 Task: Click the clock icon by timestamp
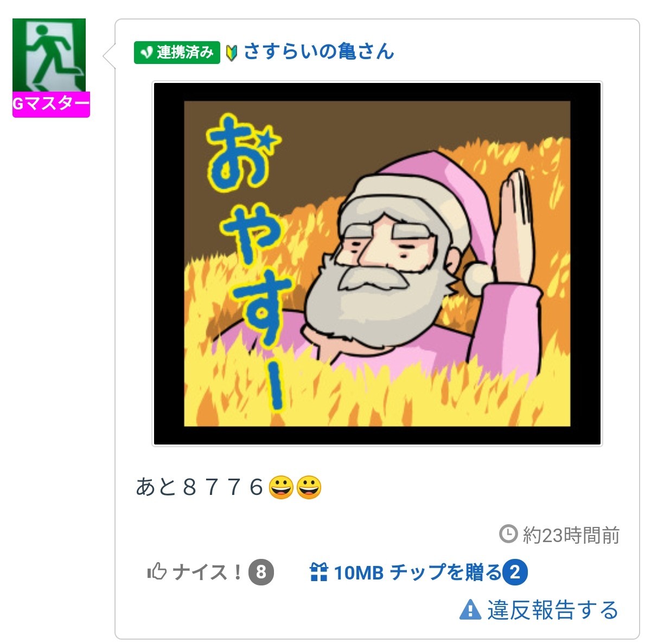click(508, 534)
